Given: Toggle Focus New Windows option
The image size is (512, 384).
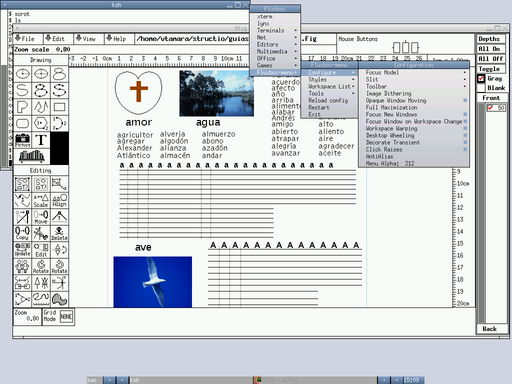Looking at the screenshot, I should (414, 114).
